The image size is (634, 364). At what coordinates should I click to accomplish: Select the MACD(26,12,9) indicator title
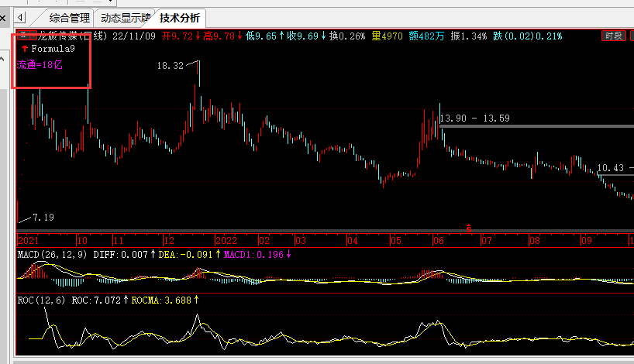[53, 254]
